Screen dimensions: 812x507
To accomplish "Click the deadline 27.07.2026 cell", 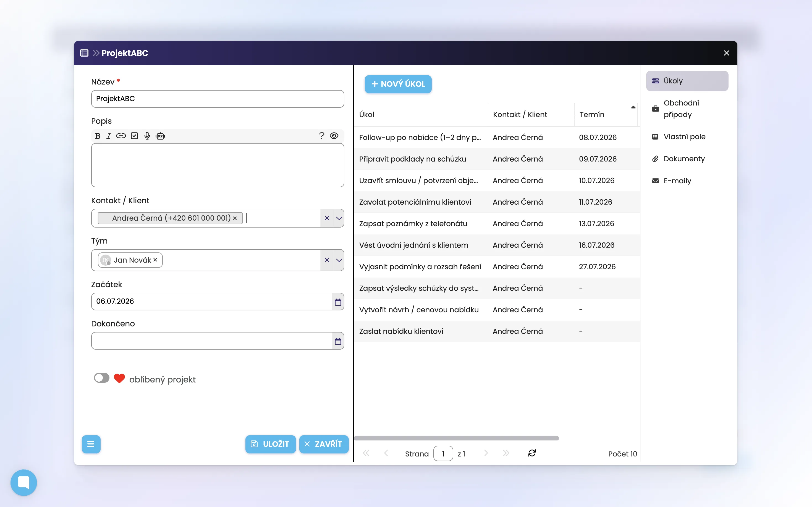I will pos(597,266).
